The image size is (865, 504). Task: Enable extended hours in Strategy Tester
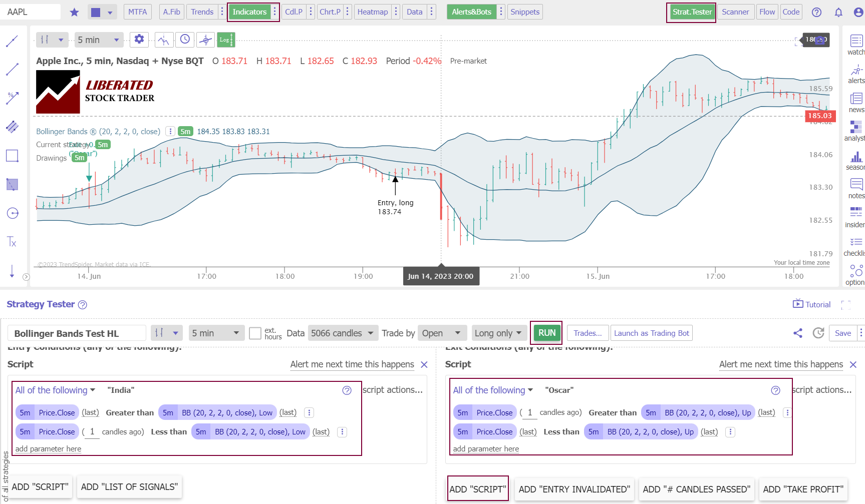tap(254, 333)
